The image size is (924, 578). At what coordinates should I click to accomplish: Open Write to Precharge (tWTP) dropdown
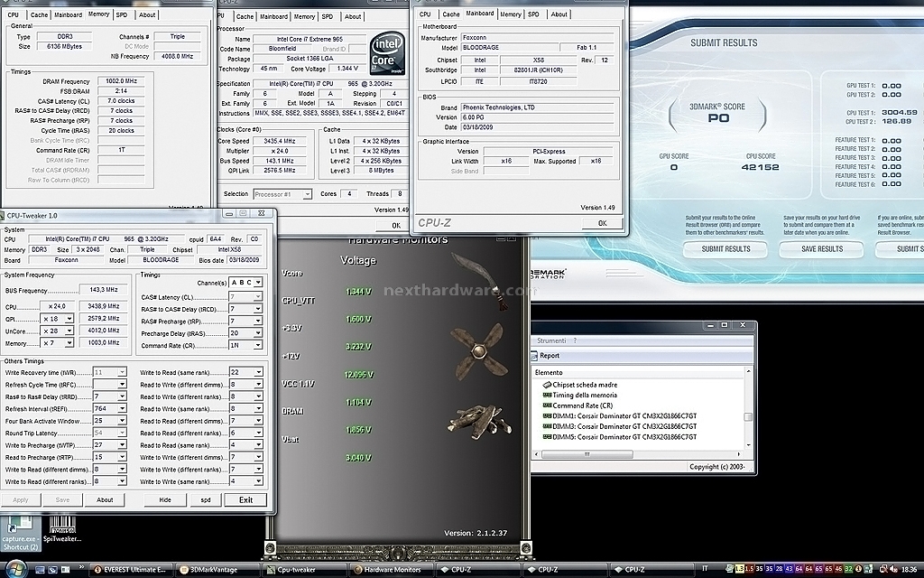tap(122, 445)
